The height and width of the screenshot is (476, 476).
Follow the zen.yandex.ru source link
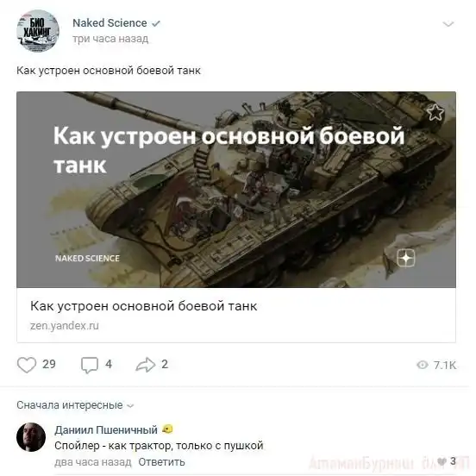click(65, 326)
